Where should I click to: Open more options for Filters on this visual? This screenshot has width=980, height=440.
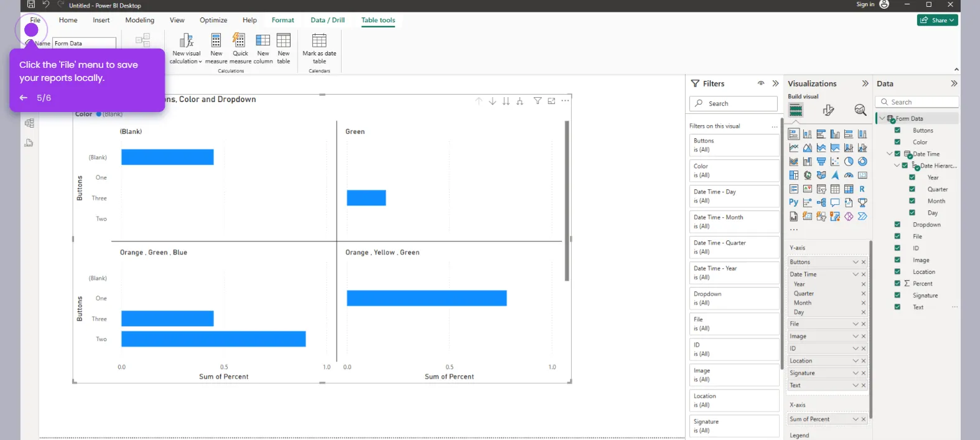pos(775,126)
